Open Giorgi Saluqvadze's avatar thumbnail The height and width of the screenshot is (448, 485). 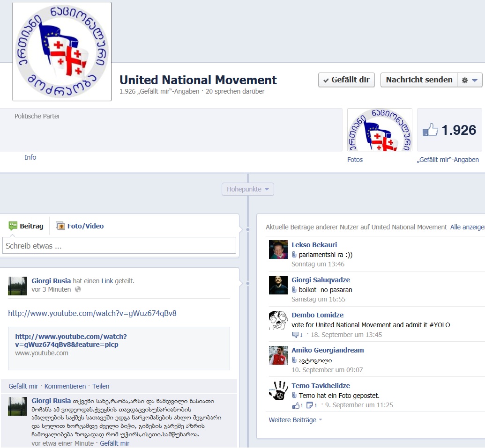click(278, 285)
